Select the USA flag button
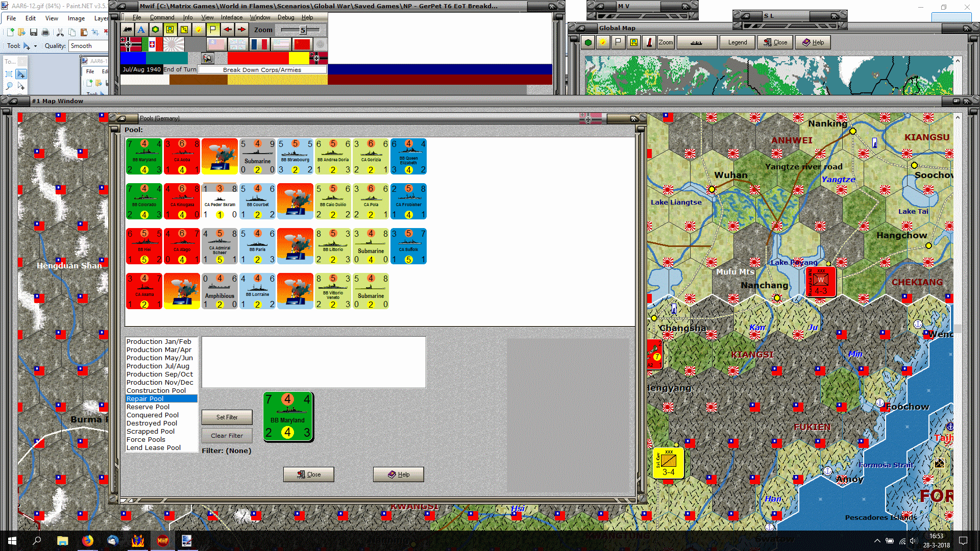Screen dimensions: 980x551 (281, 45)
